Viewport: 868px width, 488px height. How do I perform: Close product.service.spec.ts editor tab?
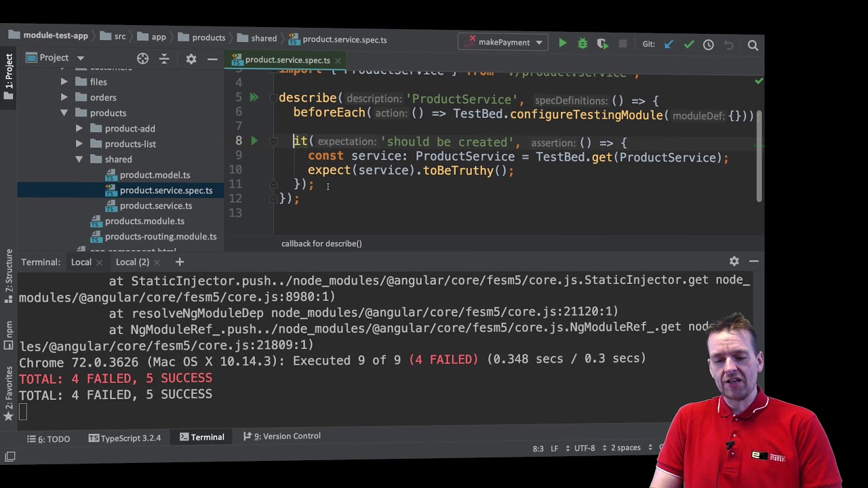(x=338, y=60)
